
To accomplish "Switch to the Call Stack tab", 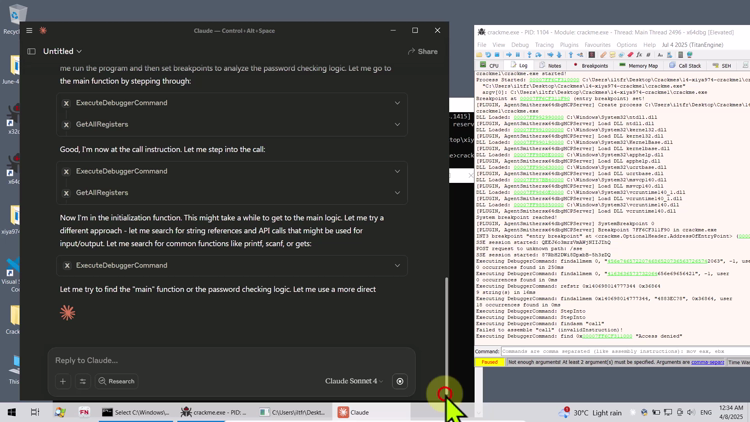I will [x=685, y=66].
